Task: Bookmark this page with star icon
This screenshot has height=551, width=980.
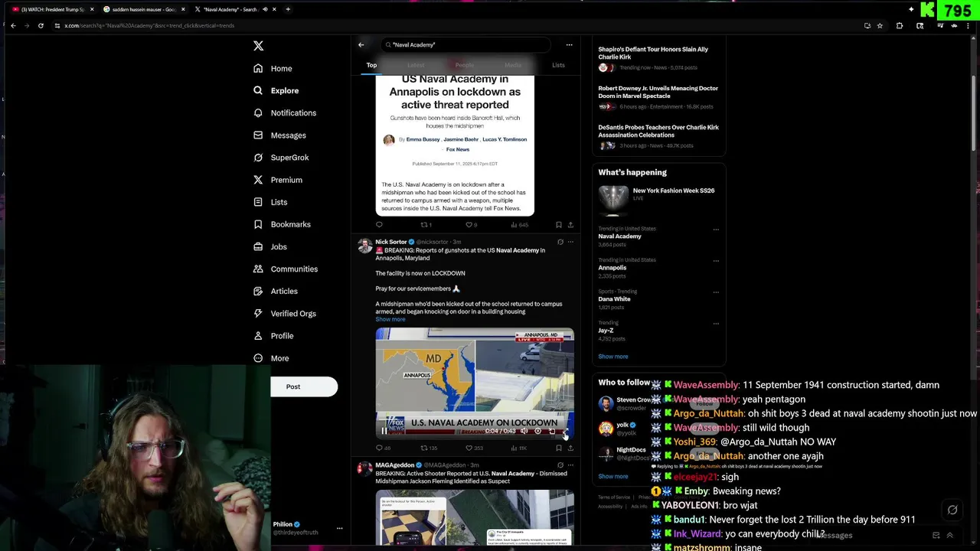Action: (x=880, y=25)
